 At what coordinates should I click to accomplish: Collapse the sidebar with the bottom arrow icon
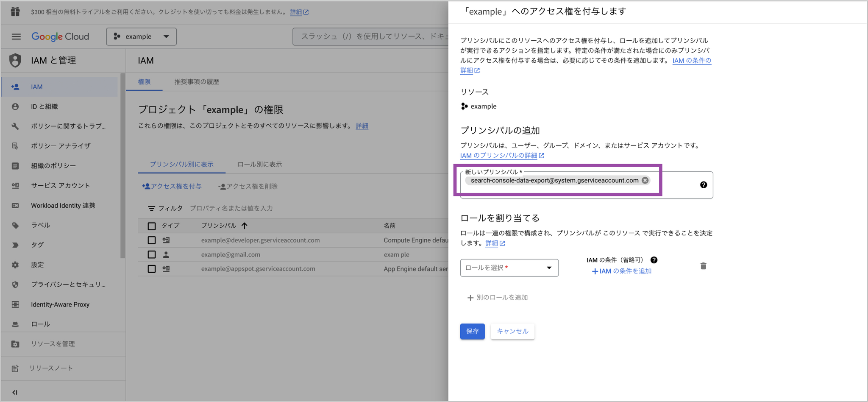[x=15, y=392]
